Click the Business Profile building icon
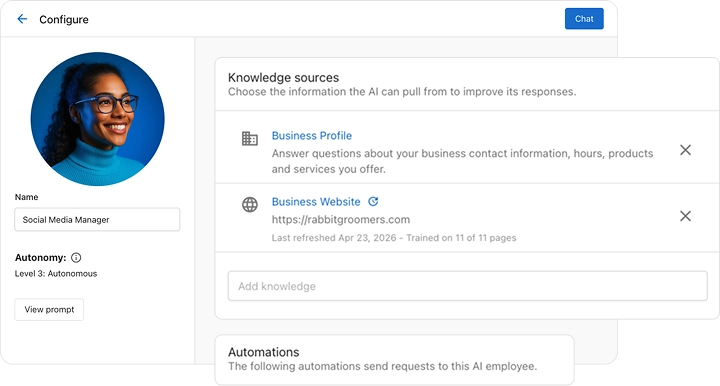 tap(250, 138)
